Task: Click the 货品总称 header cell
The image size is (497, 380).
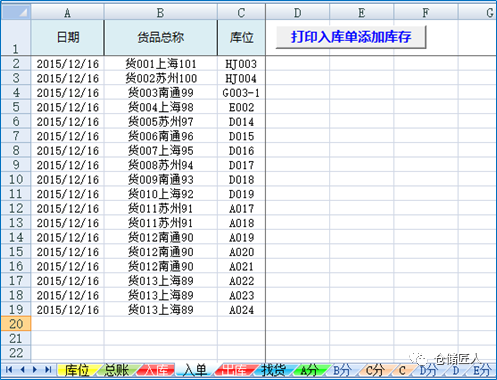Action: [161, 37]
